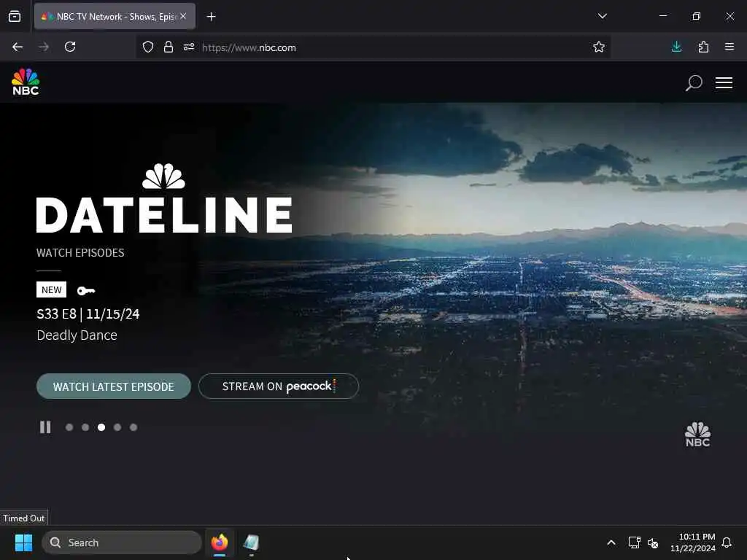The image size is (747, 560).
Task: Show hidden system tray icons
Action: click(x=611, y=542)
